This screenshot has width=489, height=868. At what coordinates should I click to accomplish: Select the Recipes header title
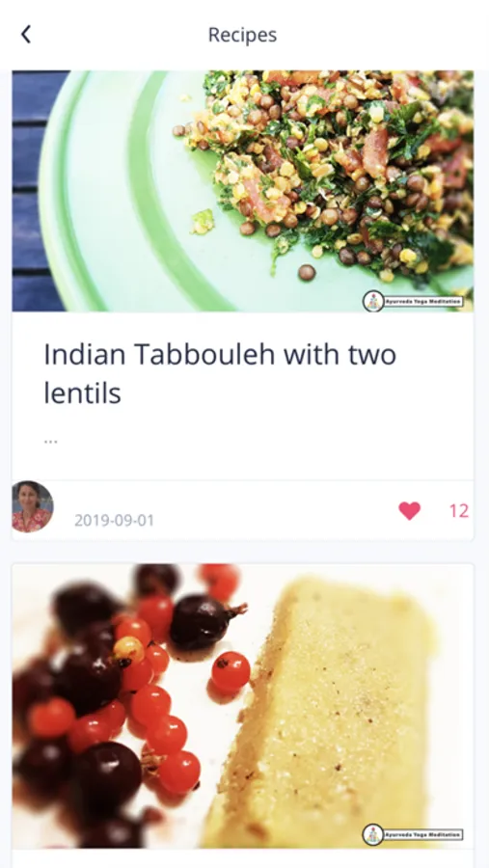click(242, 35)
